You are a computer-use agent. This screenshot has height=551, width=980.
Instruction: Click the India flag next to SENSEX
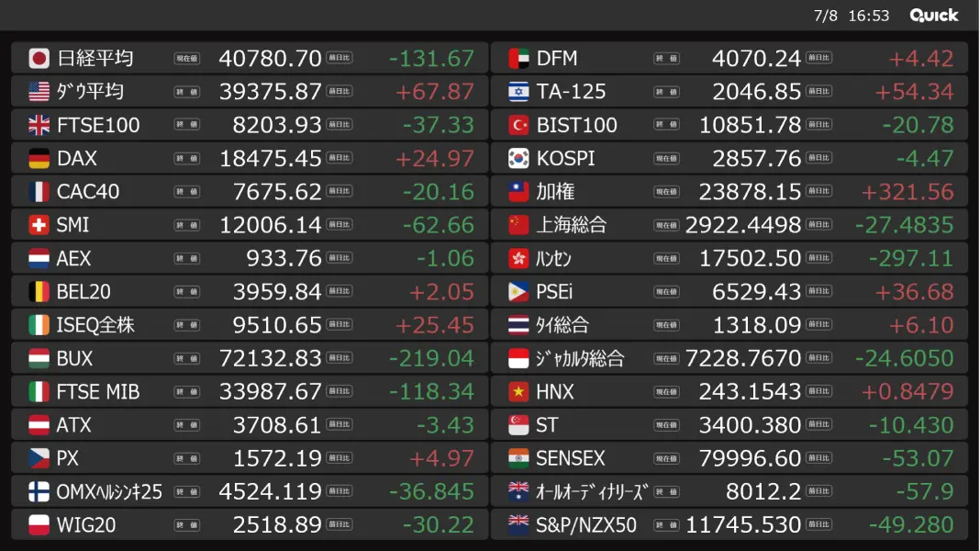(518, 458)
